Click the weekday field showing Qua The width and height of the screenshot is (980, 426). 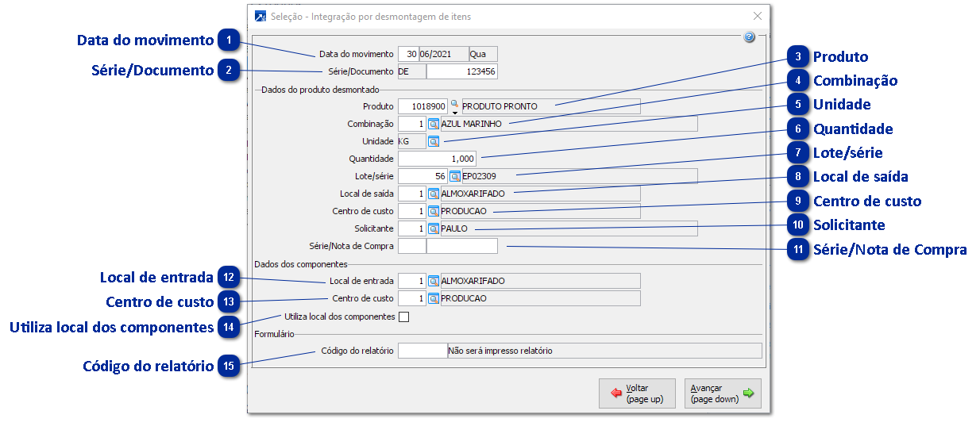pyautogui.click(x=483, y=54)
